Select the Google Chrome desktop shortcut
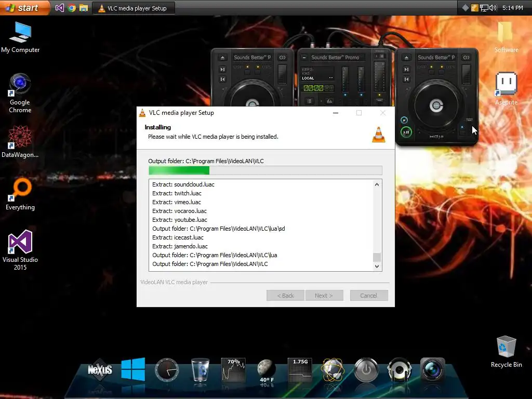Image resolution: width=532 pixels, height=399 pixels. [x=20, y=94]
